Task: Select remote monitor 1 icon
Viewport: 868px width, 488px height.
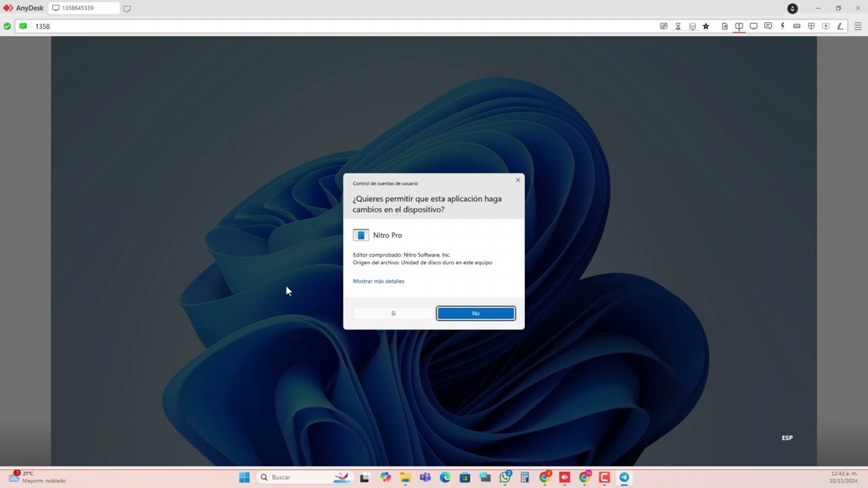Action: (739, 26)
